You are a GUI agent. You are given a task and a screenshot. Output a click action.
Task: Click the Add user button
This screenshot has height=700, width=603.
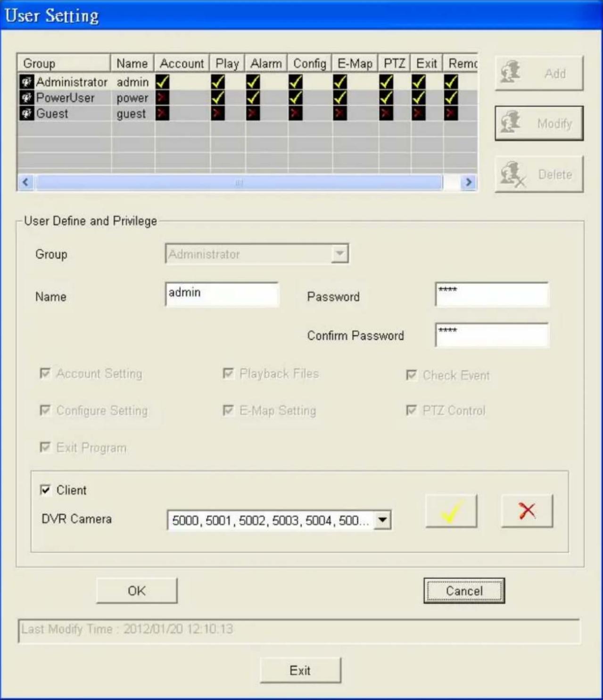pyautogui.click(x=539, y=73)
